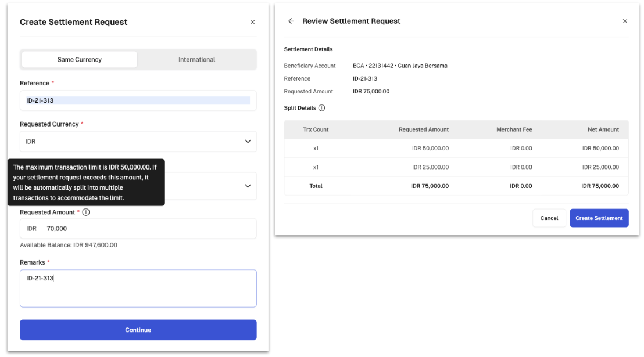Image resolution: width=644 pixels, height=357 pixels.
Task: Click the Reference field containing ID-21-313
Action: click(138, 100)
